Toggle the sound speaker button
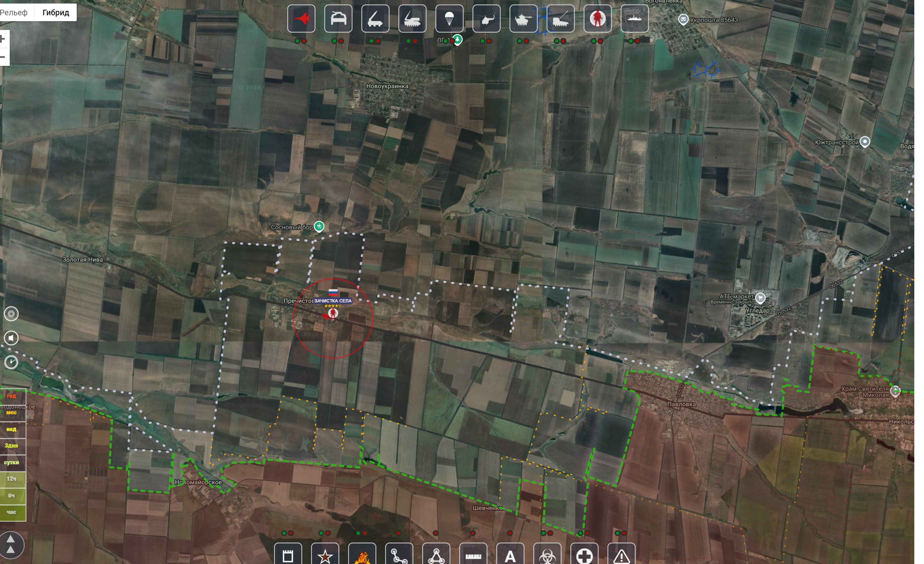Viewport: 924px width, 564px height. tap(11, 338)
